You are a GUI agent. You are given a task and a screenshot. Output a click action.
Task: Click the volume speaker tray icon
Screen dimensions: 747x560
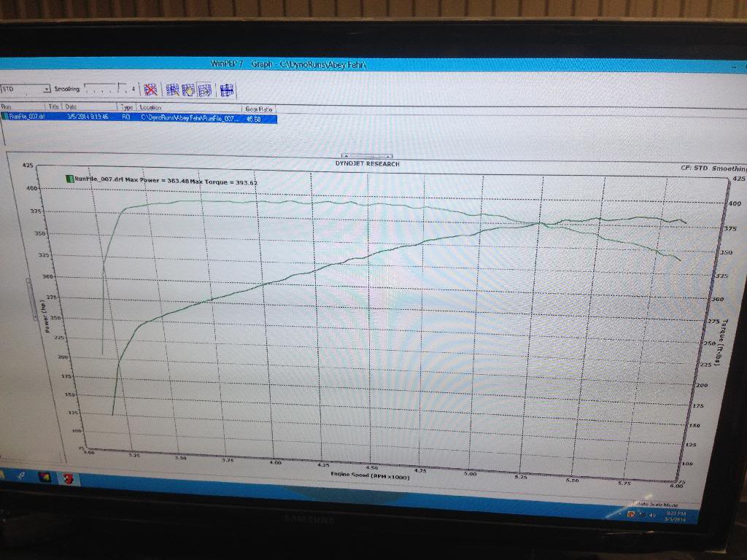click(x=651, y=516)
